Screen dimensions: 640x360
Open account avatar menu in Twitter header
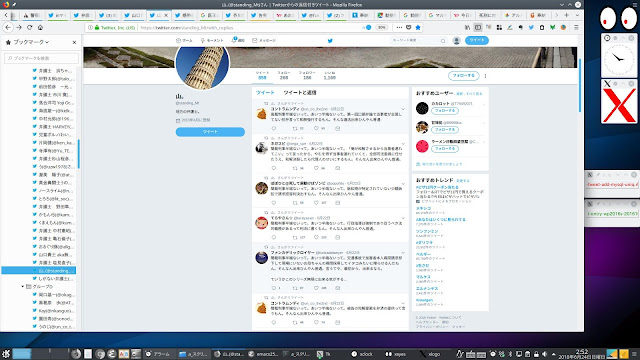click(456, 40)
